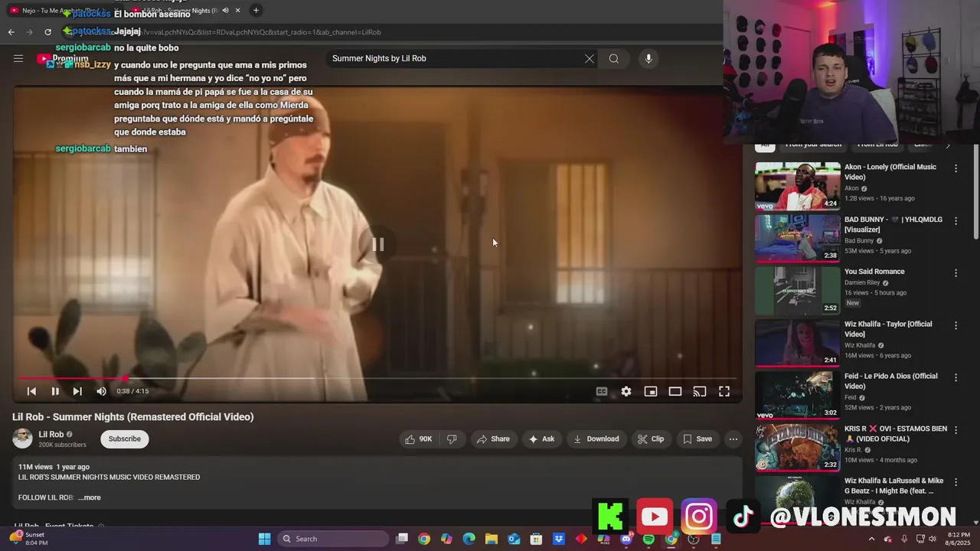Open Spotify from the taskbar
980x551 pixels.
coord(648,539)
